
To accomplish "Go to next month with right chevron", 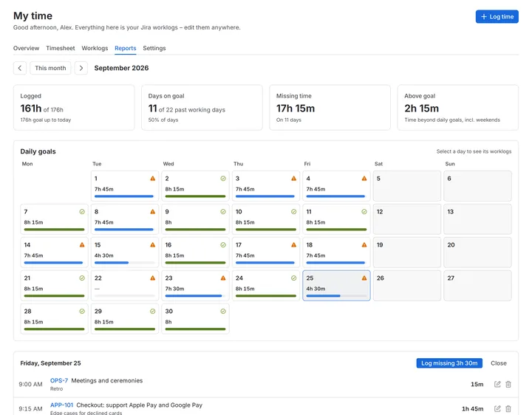I will point(81,68).
